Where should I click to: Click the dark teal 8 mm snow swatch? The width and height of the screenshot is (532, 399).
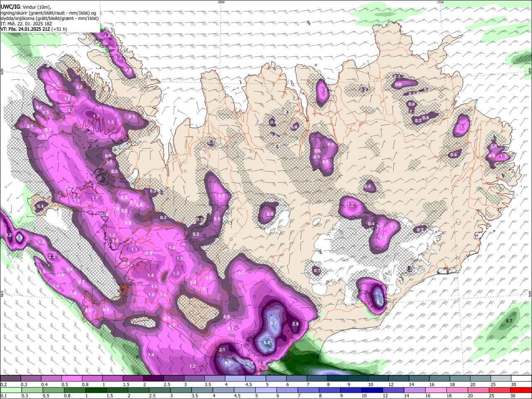point(337,378)
